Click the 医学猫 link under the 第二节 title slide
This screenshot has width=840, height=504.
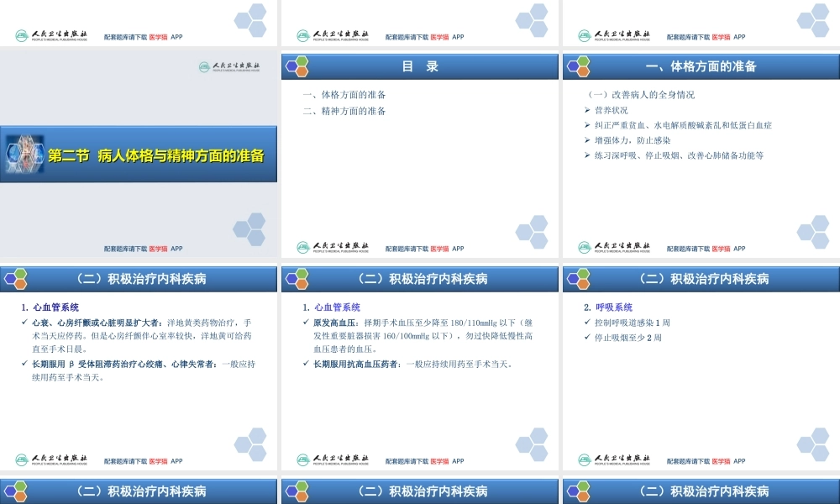click(158, 249)
